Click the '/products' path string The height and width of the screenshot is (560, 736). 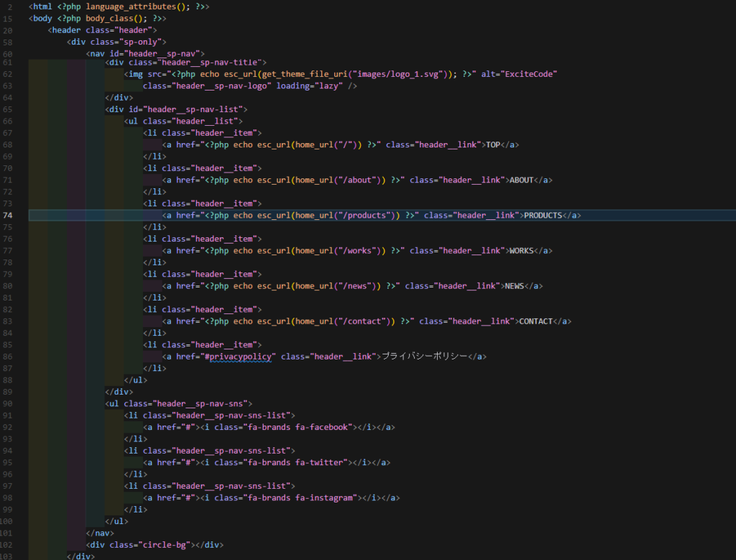tap(364, 216)
